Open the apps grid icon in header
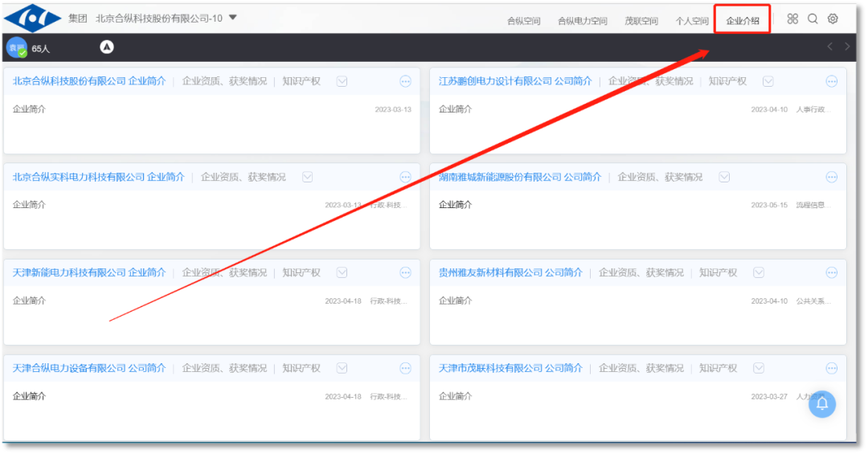 792,18
